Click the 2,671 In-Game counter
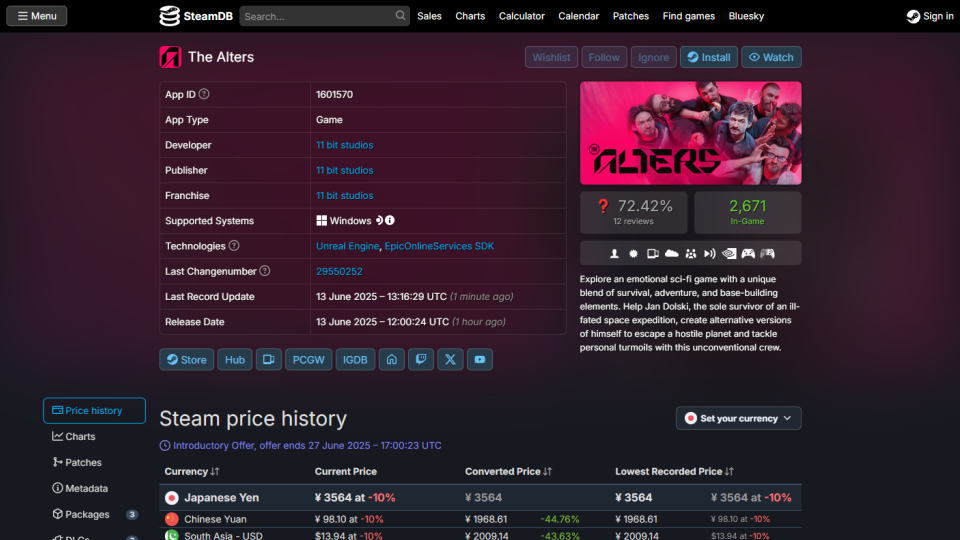Screen dimensions: 960x540 pos(748,212)
